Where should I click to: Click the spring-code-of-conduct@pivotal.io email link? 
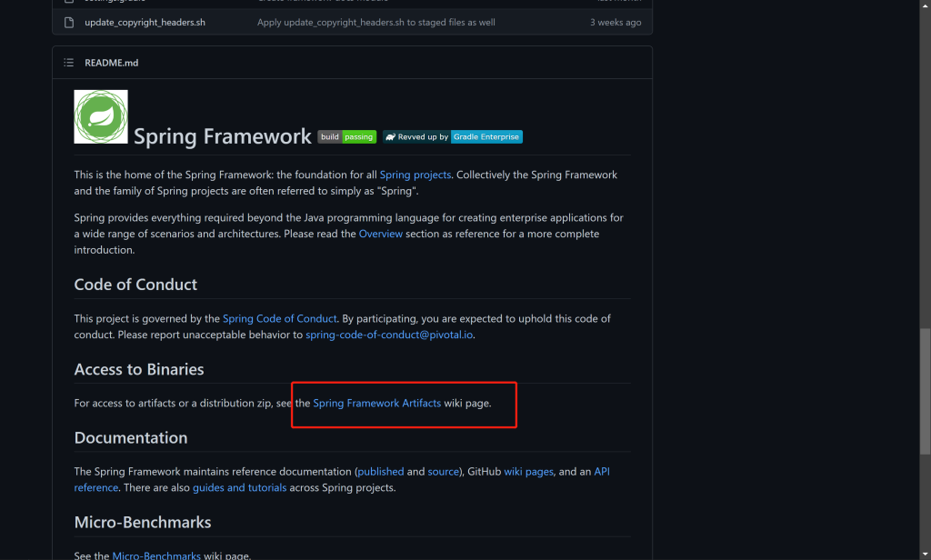tap(389, 335)
